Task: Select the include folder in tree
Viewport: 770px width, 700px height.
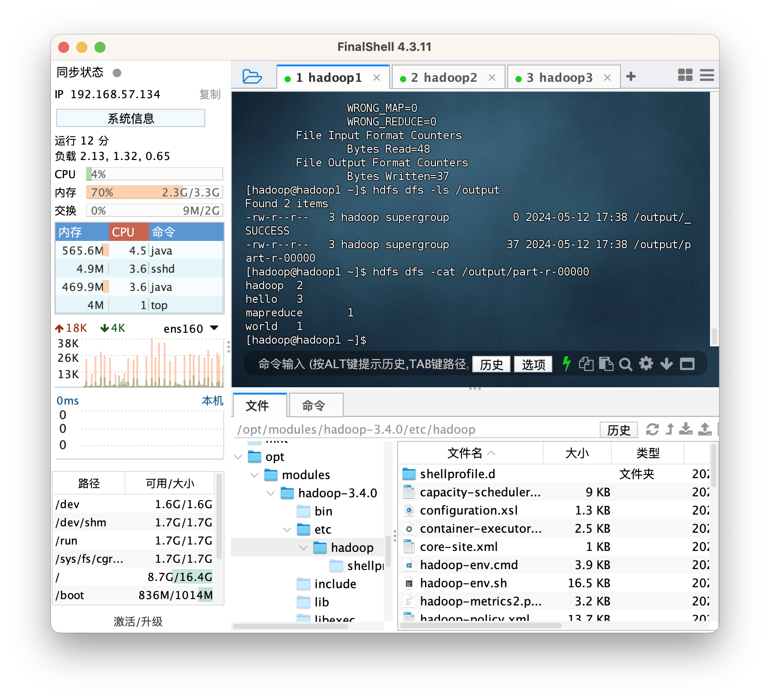Action: tap(326, 584)
